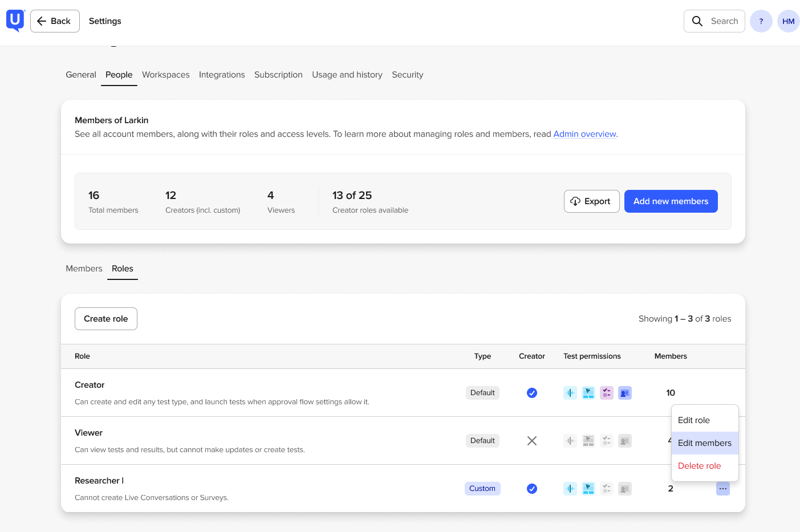This screenshot has height=532, width=800.
Task: Switch to the Workspaces tab
Action: [165, 75]
